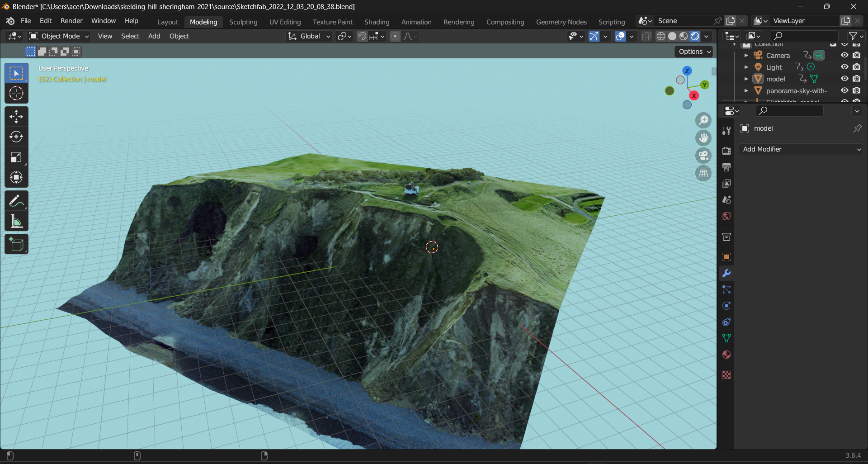Open Scene properties tab
868x464 pixels.
726,200
